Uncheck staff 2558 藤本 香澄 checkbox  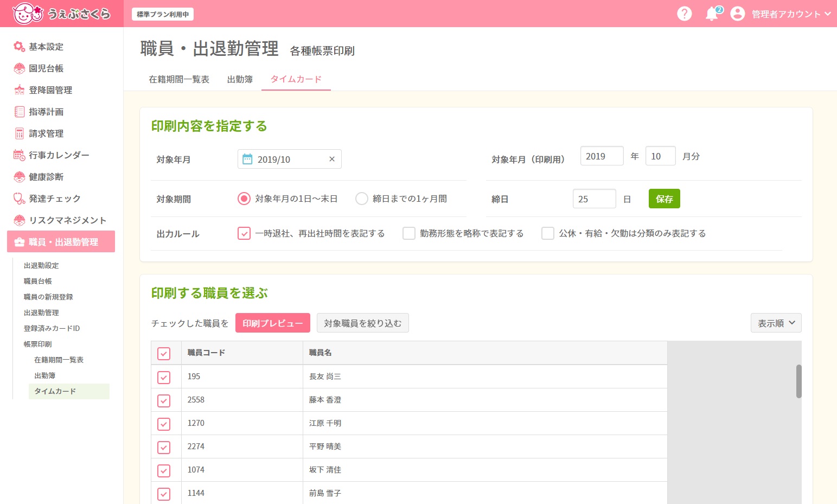(164, 400)
